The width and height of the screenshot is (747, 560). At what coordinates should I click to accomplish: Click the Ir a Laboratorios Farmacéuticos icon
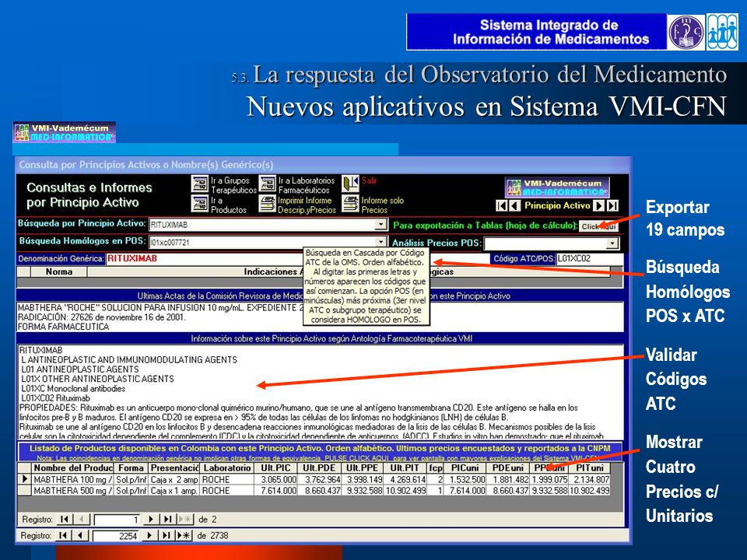[267, 184]
